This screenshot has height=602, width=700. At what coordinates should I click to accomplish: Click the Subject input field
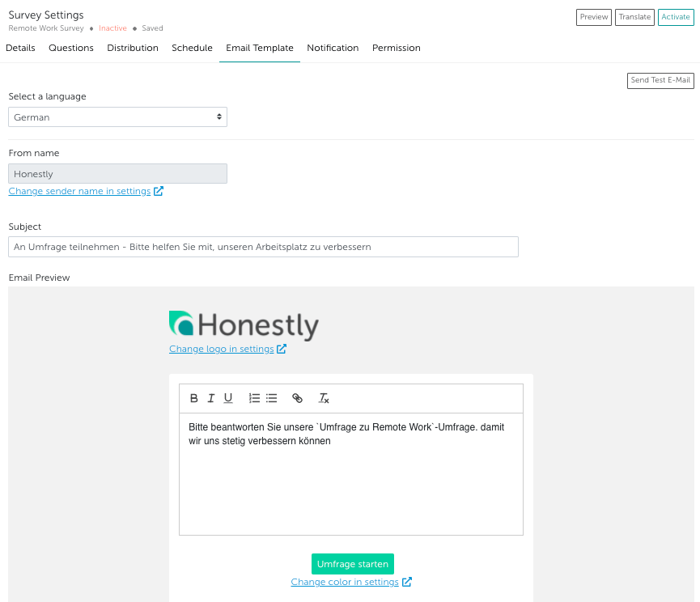click(x=263, y=247)
